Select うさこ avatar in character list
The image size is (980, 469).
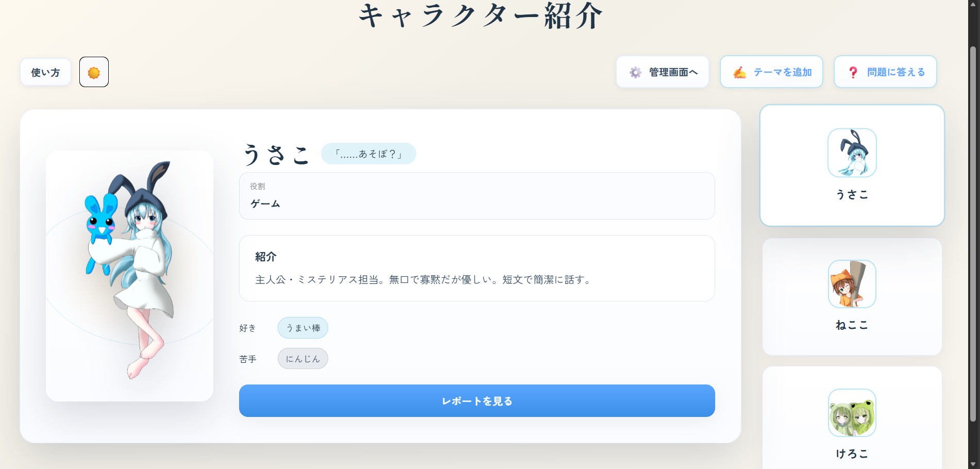pos(852,153)
